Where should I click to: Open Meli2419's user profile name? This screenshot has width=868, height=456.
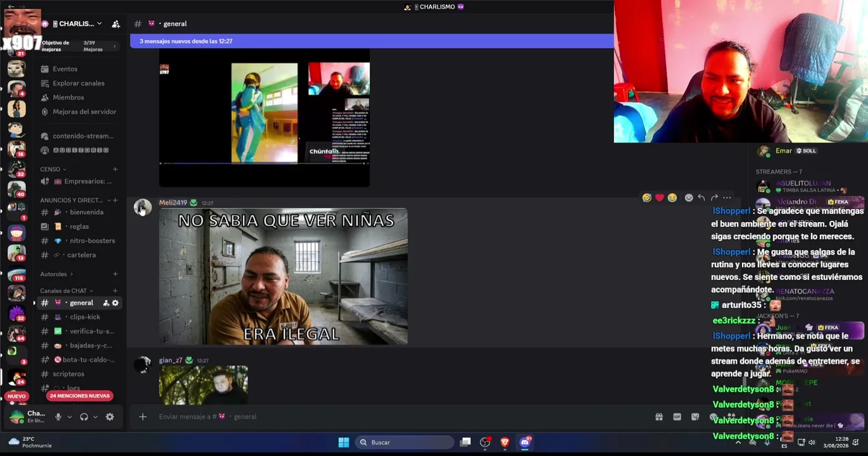coord(173,203)
